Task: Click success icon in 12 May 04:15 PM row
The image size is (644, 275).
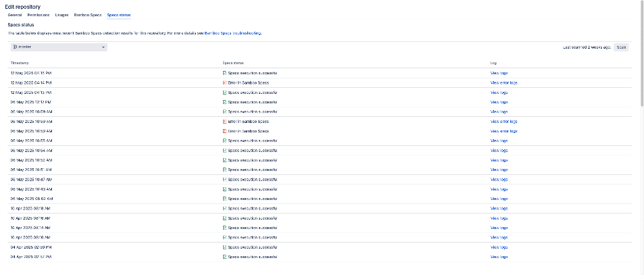Action: pos(224,73)
